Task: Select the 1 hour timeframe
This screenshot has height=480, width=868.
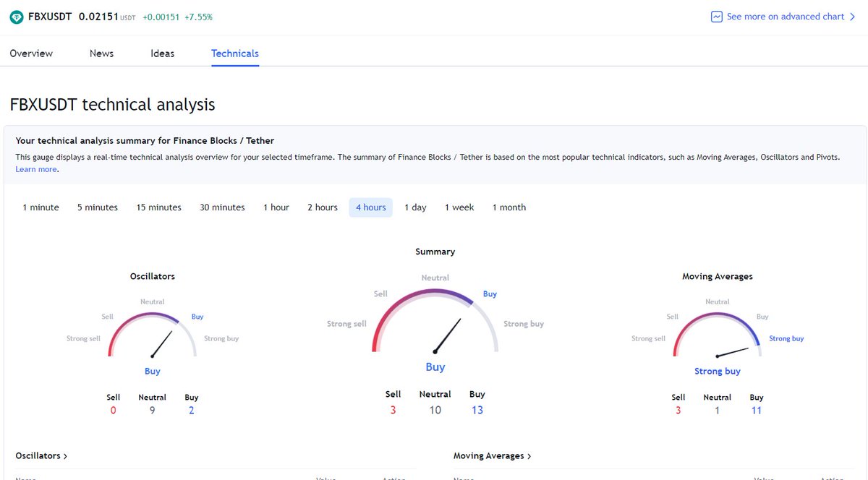Action: coord(276,207)
